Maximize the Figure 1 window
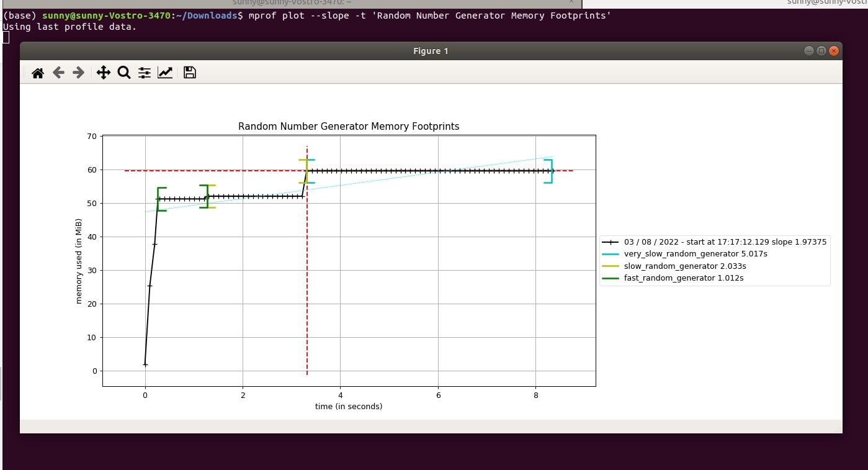868x470 pixels. pos(821,51)
